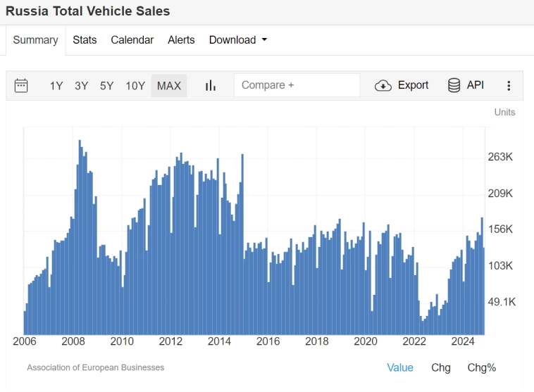The image size is (534, 392).
Task: Open the Summary tab
Action: pos(35,40)
